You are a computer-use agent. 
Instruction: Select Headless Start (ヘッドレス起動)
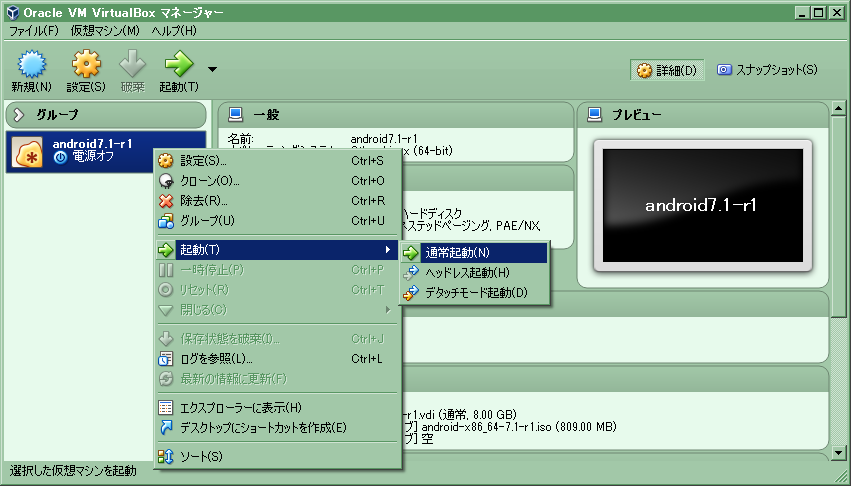click(475, 273)
